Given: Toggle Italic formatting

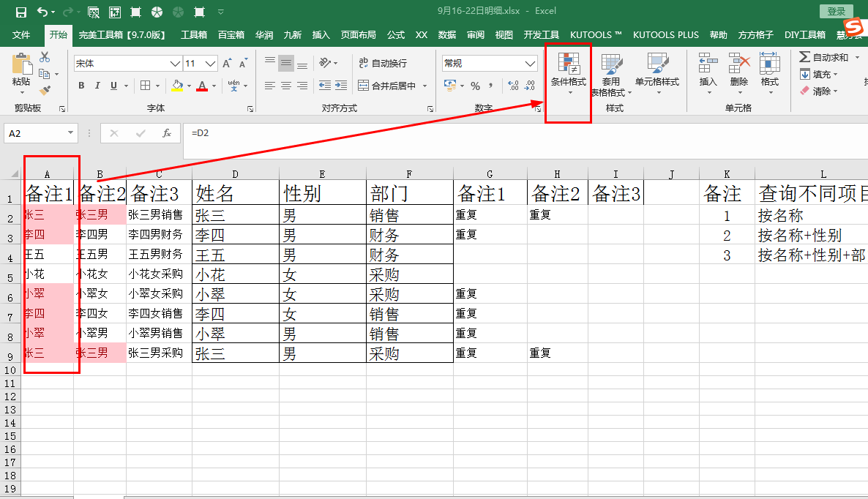Looking at the screenshot, I should (97, 86).
